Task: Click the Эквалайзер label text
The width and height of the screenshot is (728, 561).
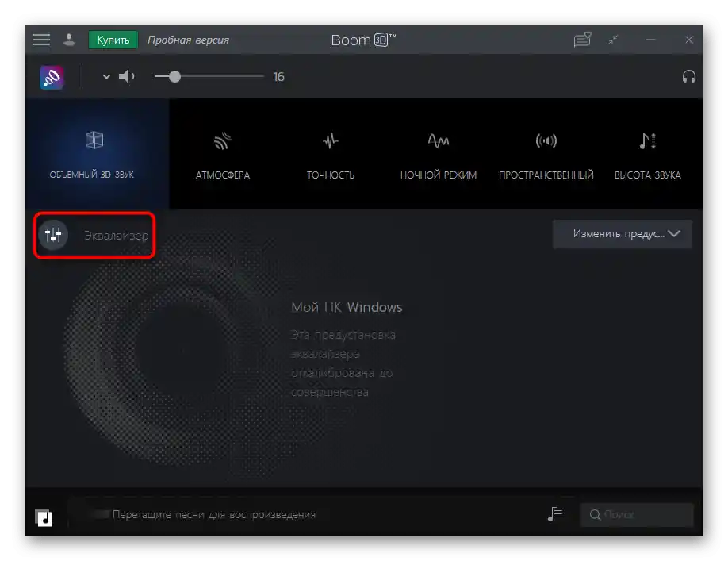Action: click(x=117, y=236)
